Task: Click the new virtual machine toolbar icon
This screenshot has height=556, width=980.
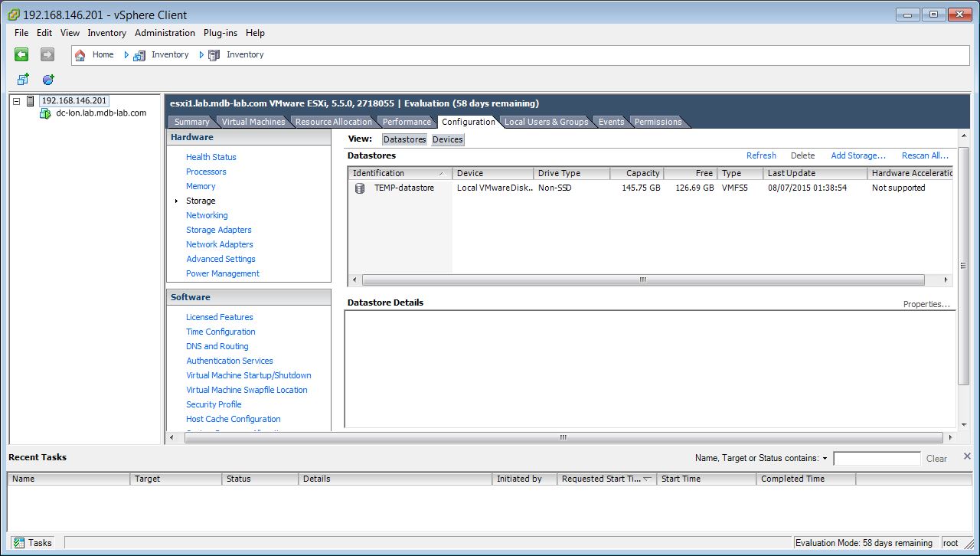Action: 23,80
